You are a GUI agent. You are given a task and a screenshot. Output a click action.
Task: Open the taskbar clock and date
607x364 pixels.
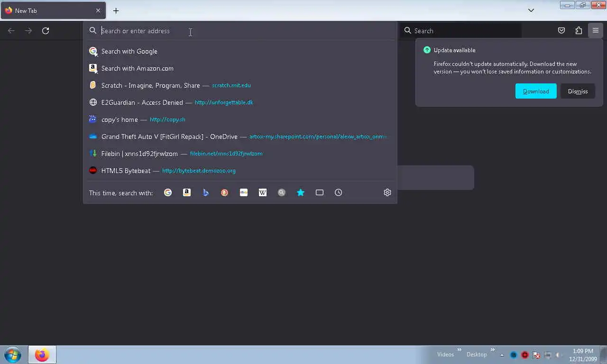[x=583, y=355]
